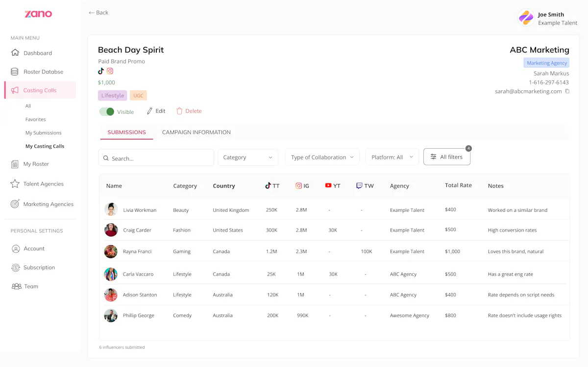Click the My Roster icon
Image resolution: width=588 pixels, height=367 pixels.
(x=15, y=164)
